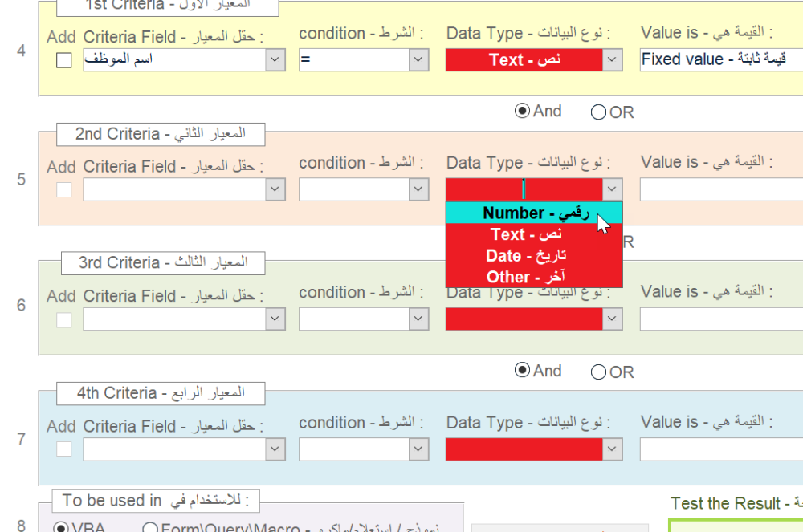Click the Test the Result label
This screenshot has width=803, height=532.
click(x=736, y=503)
